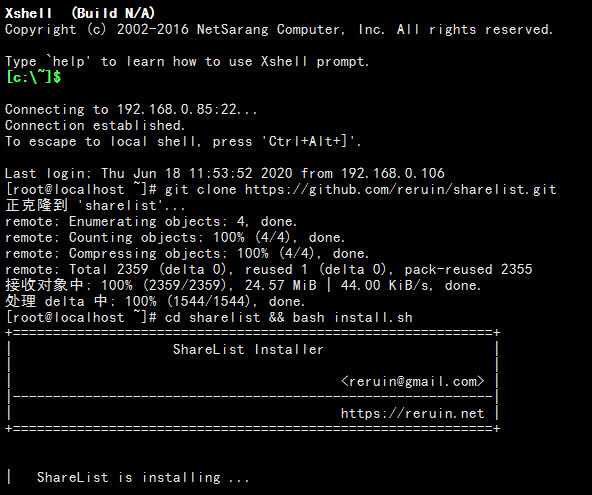The image size is (592, 495).
Task: Click the 'Counting objects: 100%' line
Action: [175, 237]
